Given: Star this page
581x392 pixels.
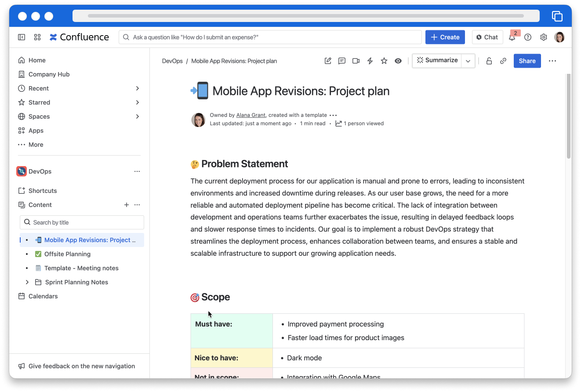Looking at the screenshot, I should click(384, 61).
